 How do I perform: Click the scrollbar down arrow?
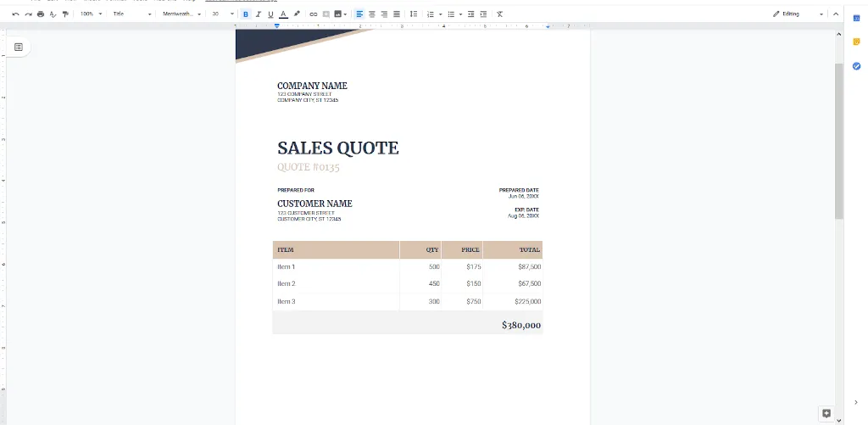(838, 421)
